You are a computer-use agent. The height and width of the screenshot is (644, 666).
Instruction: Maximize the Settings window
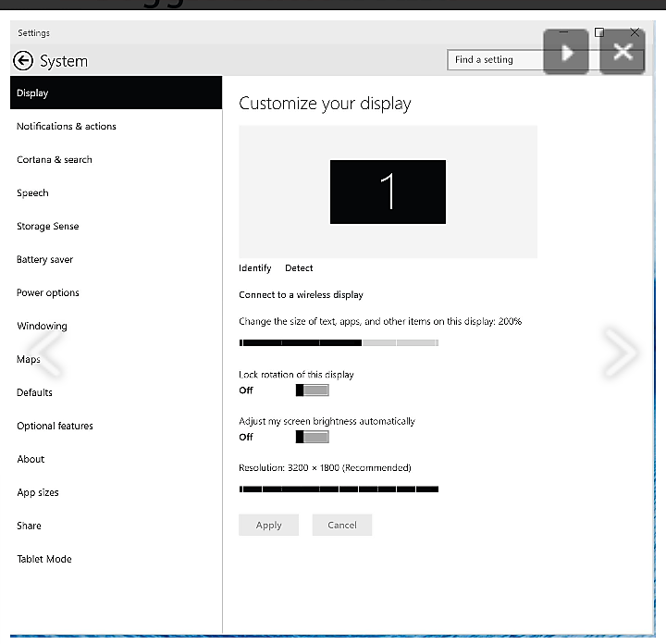[598, 32]
